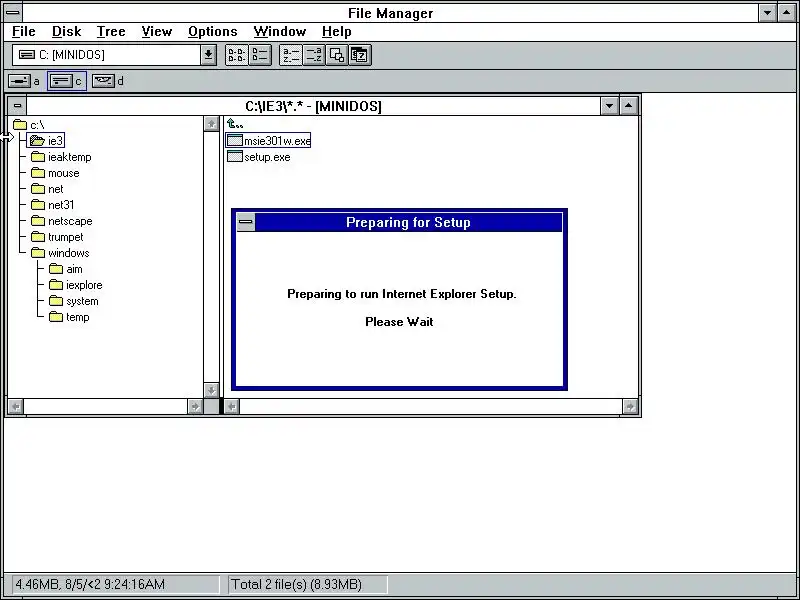
Task: Open the View menu
Action: click(x=156, y=32)
